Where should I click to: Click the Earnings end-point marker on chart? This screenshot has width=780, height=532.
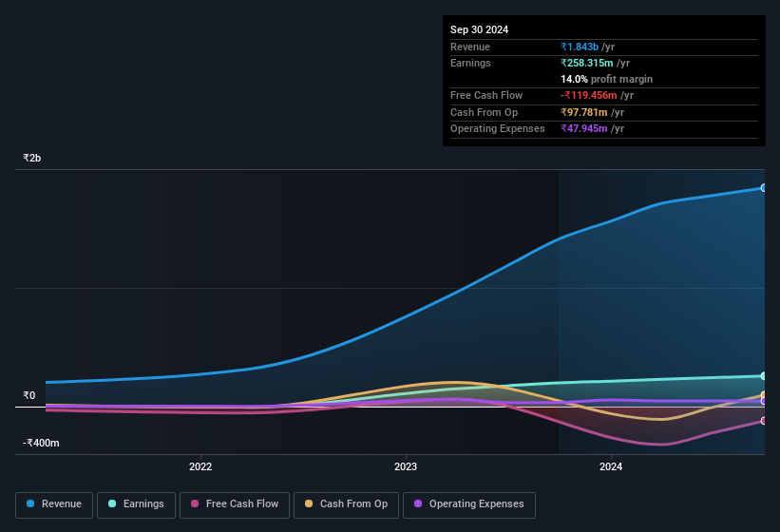click(764, 376)
